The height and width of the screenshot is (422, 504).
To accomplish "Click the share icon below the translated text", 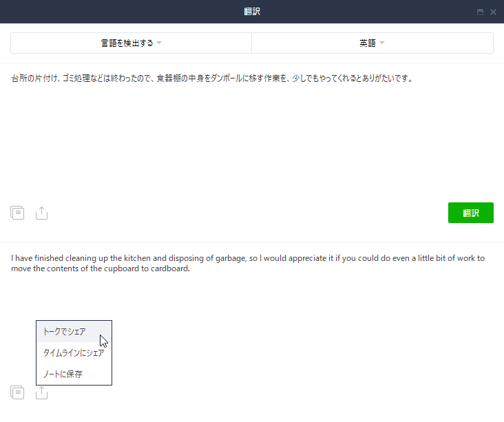I will [x=41, y=392].
